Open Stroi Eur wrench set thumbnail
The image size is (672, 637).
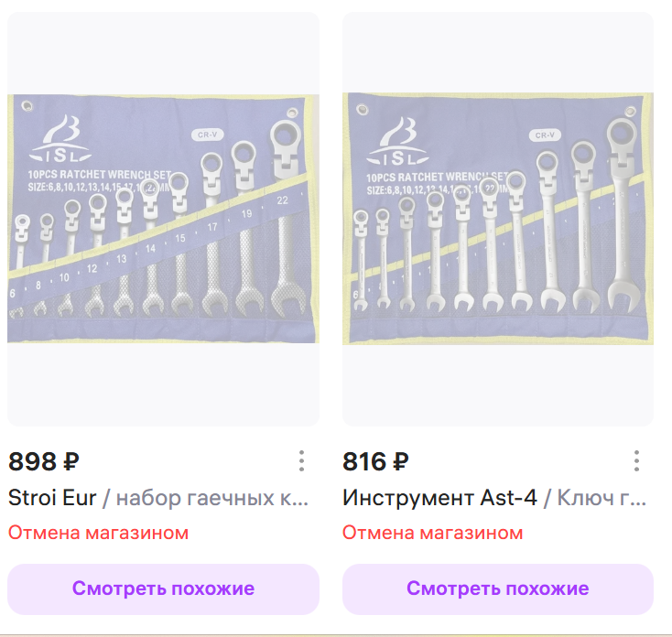point(163,219)
